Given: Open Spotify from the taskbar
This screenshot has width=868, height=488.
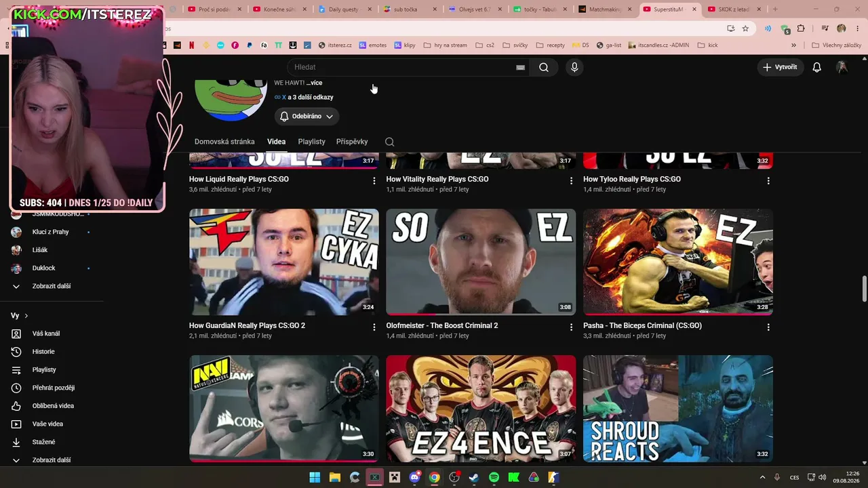Looking at the screenshot, I should [494, 477].
